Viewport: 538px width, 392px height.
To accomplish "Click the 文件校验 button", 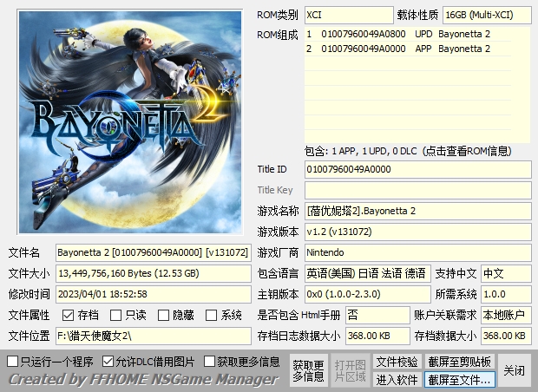I will click(x=397, y=362).
